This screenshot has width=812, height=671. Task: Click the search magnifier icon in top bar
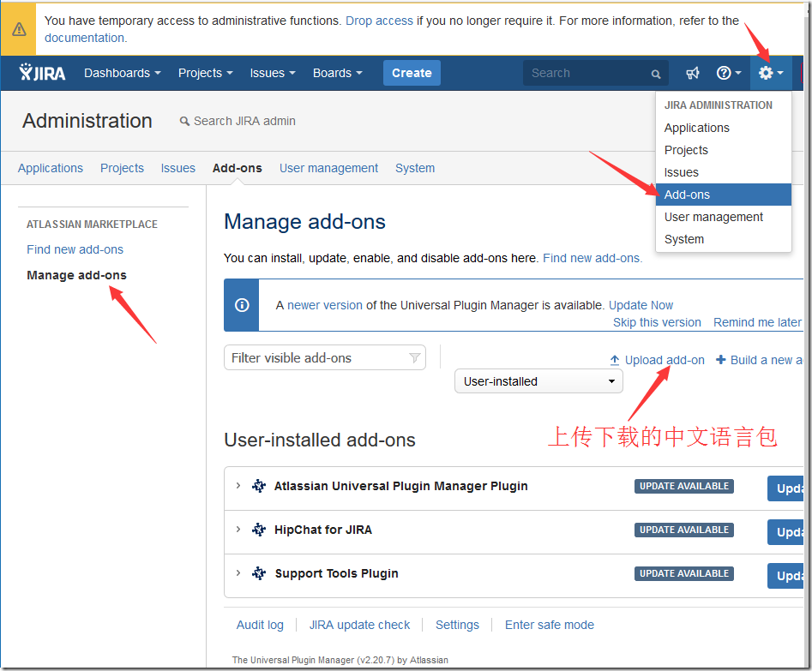point(656,74)
